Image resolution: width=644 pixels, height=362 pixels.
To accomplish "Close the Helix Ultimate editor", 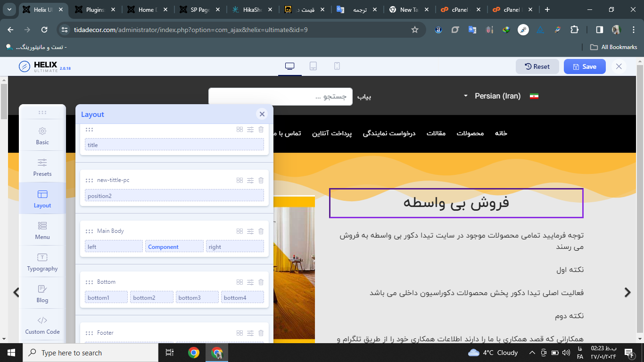I will click(619, 66).
